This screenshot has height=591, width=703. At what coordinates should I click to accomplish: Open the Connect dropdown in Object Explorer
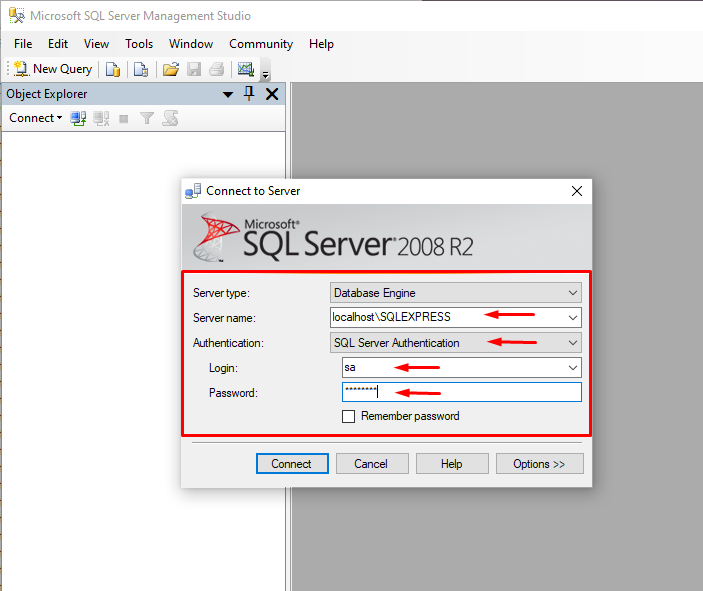[x=35, y=118]
